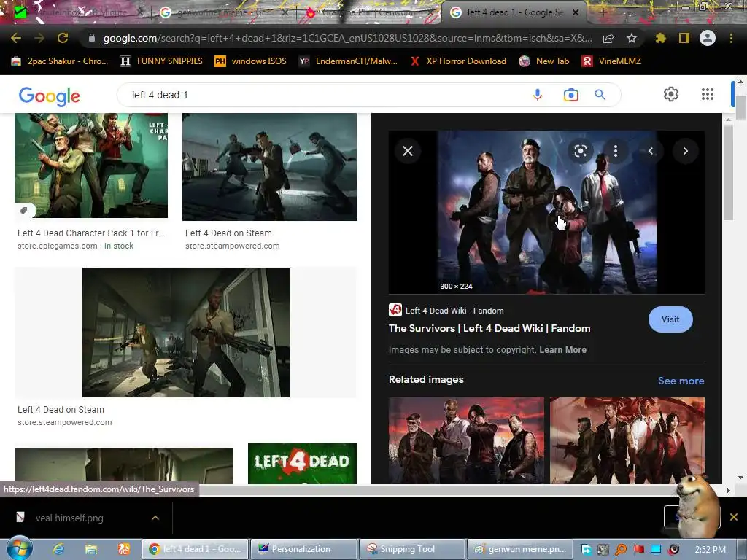Open downloaded file veal himself.png
The image size is (747, 560).
[69, 518]
